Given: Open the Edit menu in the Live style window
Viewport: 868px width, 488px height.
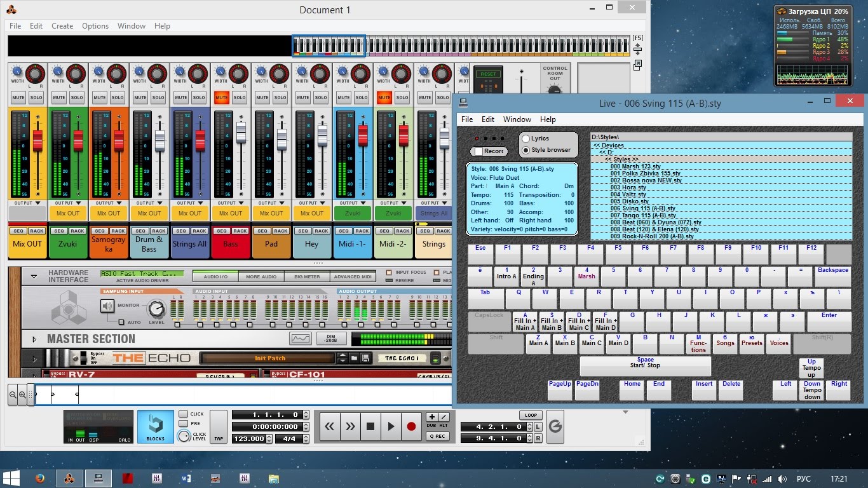Looking at the screenshot, I should 487,119.
